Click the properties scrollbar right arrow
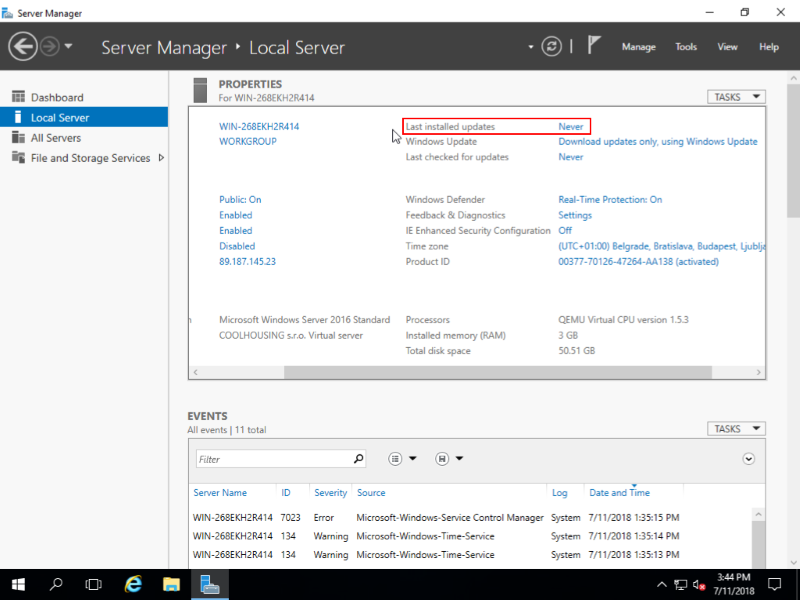The height and width of the screenshot is (600, 800). [758, 372]
